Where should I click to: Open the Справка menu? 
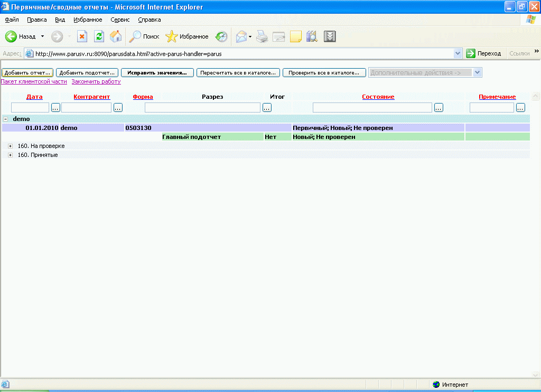click(x=150, y=20)
